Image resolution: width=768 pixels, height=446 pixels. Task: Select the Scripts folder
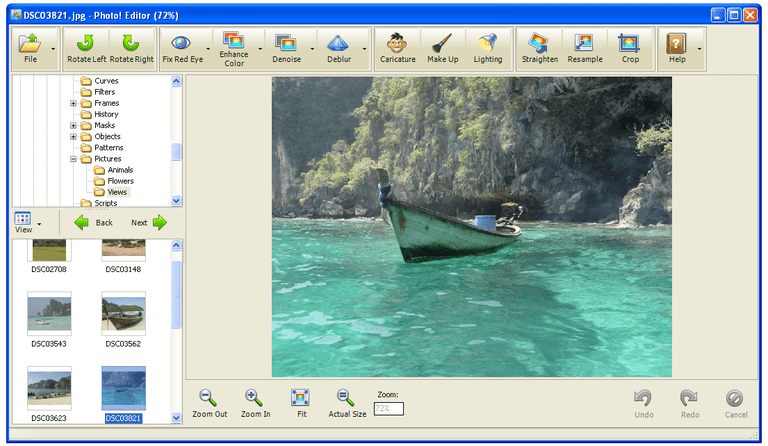click(99, 203)
